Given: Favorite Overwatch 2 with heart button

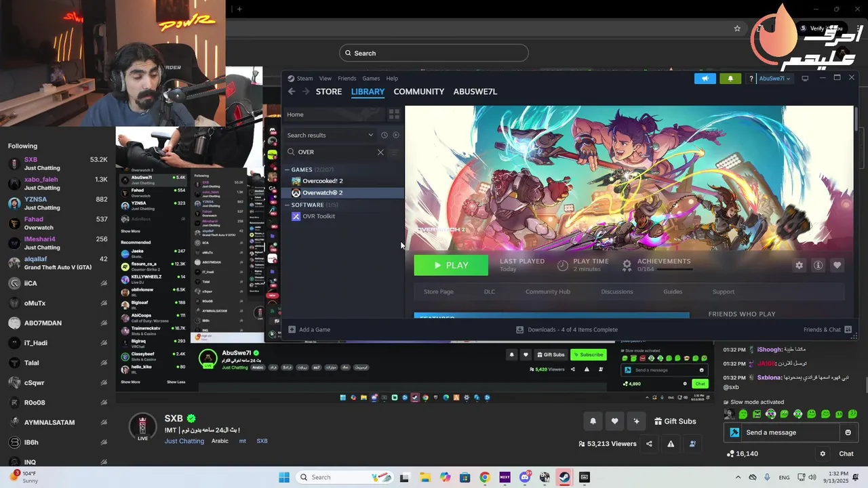Looking at the screenshot, I should tap(837, 266).
